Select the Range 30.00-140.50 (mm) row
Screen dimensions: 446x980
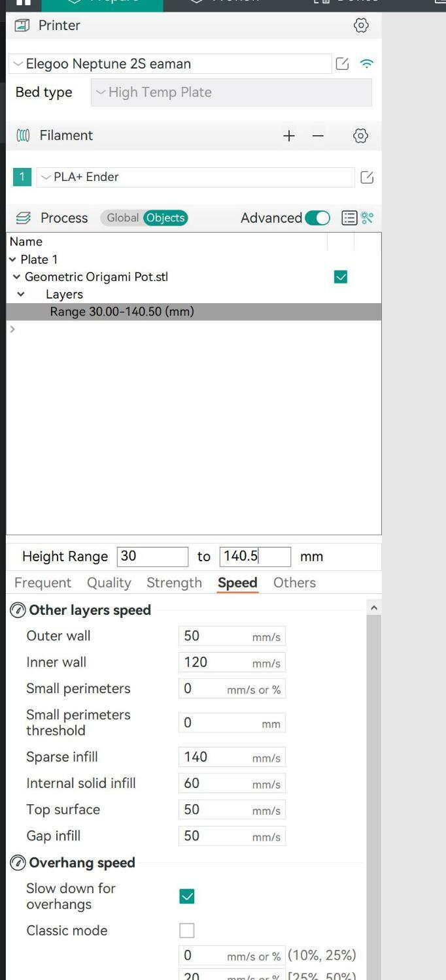click(122, 312)
